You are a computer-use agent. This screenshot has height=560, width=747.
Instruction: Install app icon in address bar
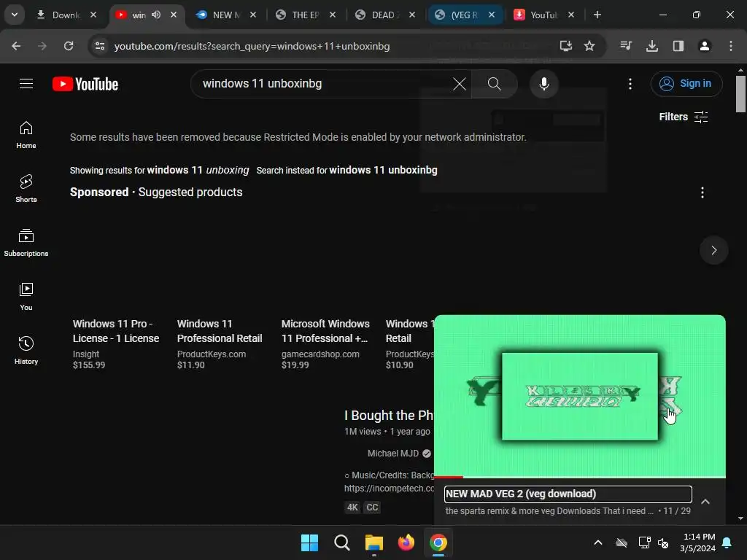[x=565, y=46]
